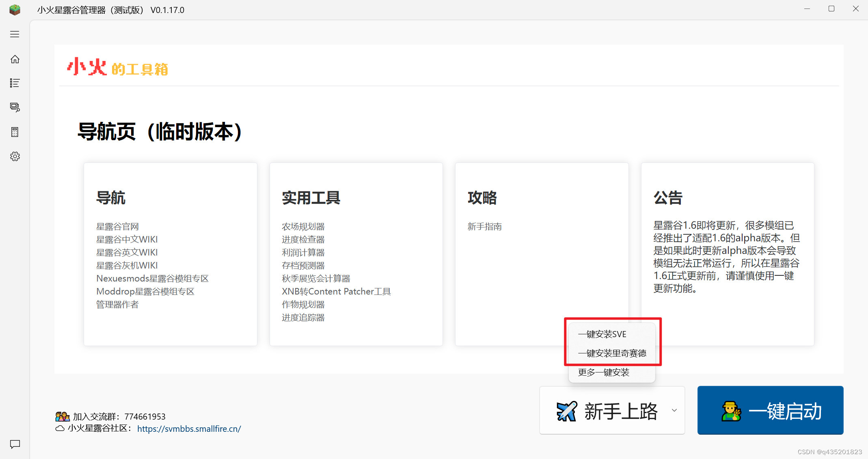Open the computer/chat sidebar icon
Image resolution: width=868 pixels, height=459 pixels.
coord(15,107)
